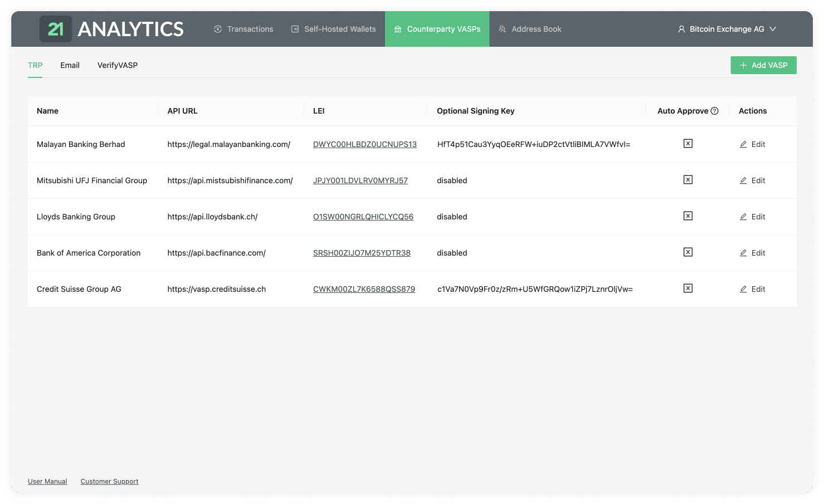Image resolution: width=824 pixels, height=504 pixels.
Task: Click the Address Book nav icon
Action: pos(502,29)
